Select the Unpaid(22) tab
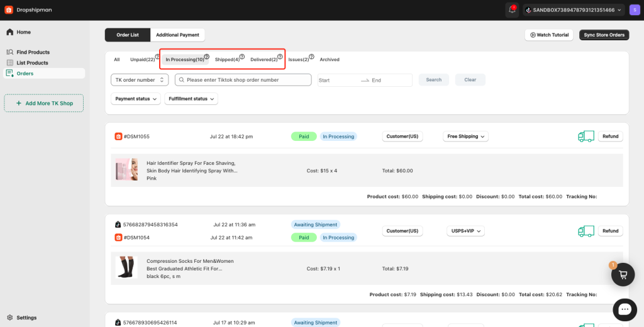644x327 pixels. tap(142, 60)
